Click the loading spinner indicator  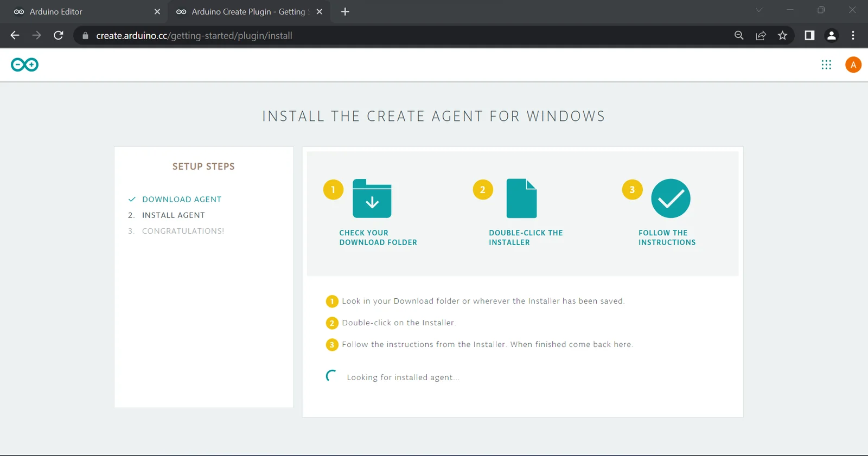pos(331,376)
